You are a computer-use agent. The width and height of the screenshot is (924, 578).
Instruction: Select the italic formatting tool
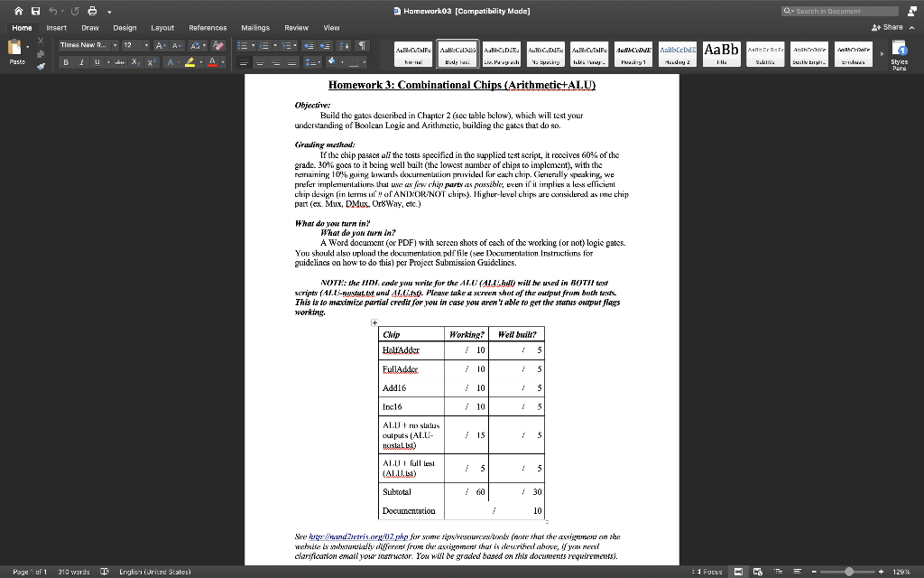[x=81, y=62]
